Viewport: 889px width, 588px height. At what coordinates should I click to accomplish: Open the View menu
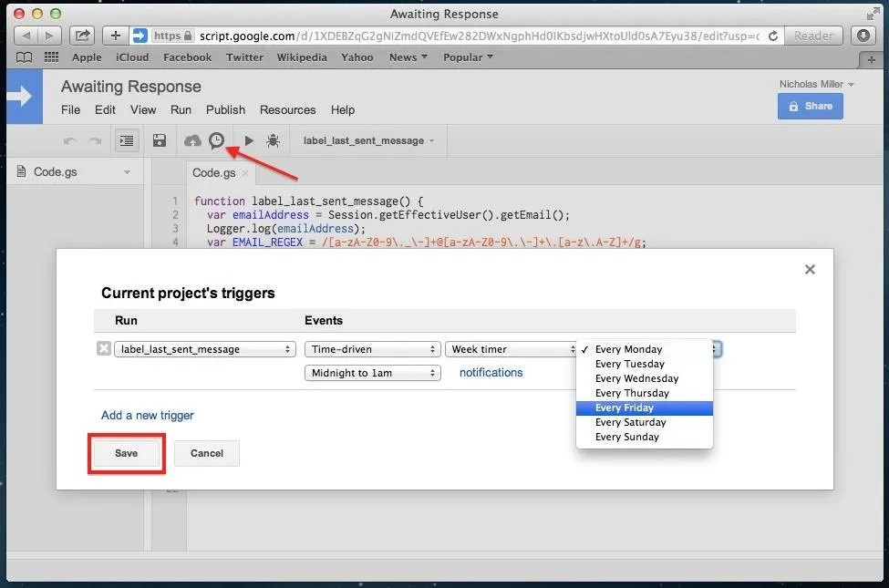[143, 110]
